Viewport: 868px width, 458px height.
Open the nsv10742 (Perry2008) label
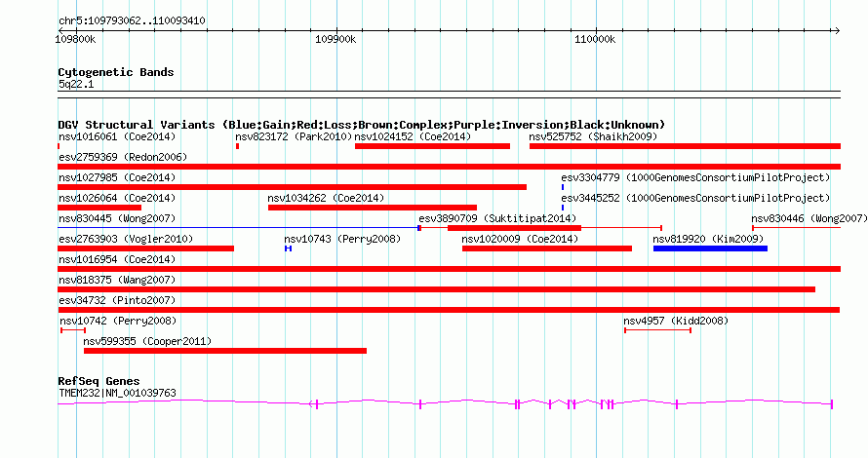pyautogui.click(x=118, y=321)
